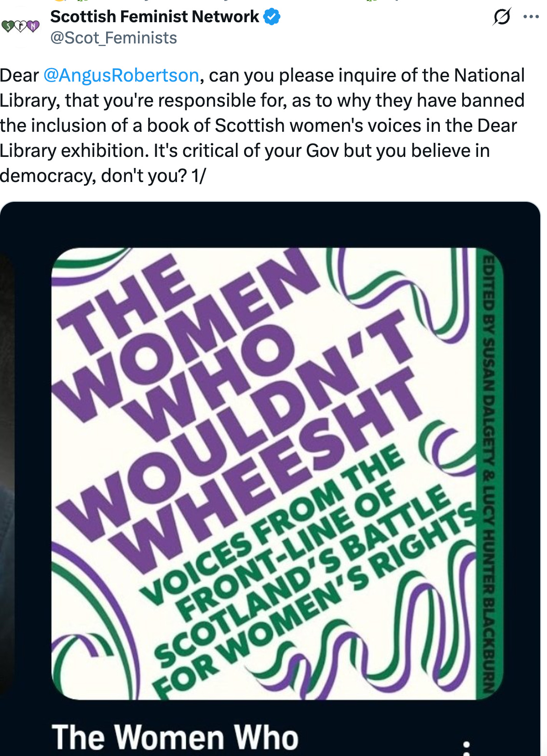
Task: Open the @Scot_Feminists handle
Action: point(114,38)
